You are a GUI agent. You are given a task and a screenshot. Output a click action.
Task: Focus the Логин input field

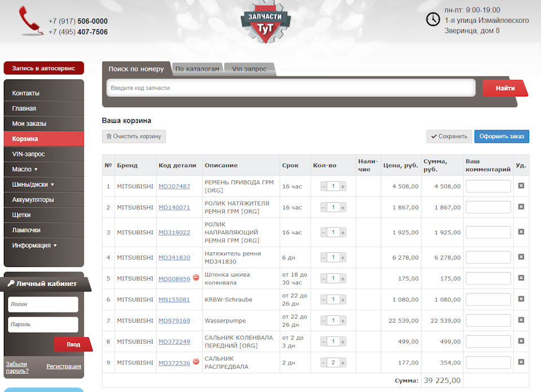pyautogui.click(x=43, y=304)
